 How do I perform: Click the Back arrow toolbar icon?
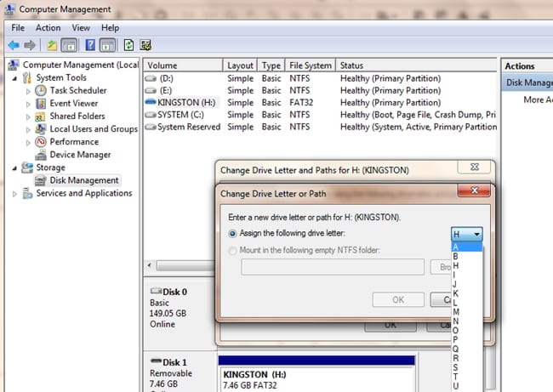coord(13,45)
